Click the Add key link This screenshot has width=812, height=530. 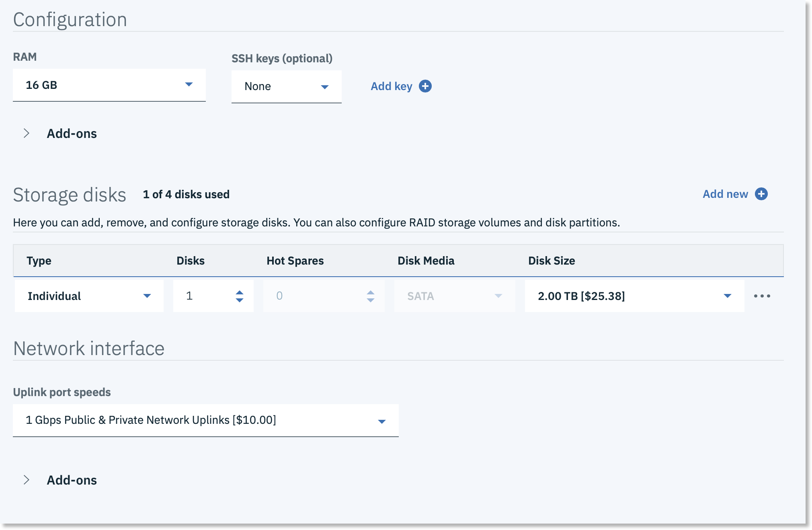[x=391, y=86]
